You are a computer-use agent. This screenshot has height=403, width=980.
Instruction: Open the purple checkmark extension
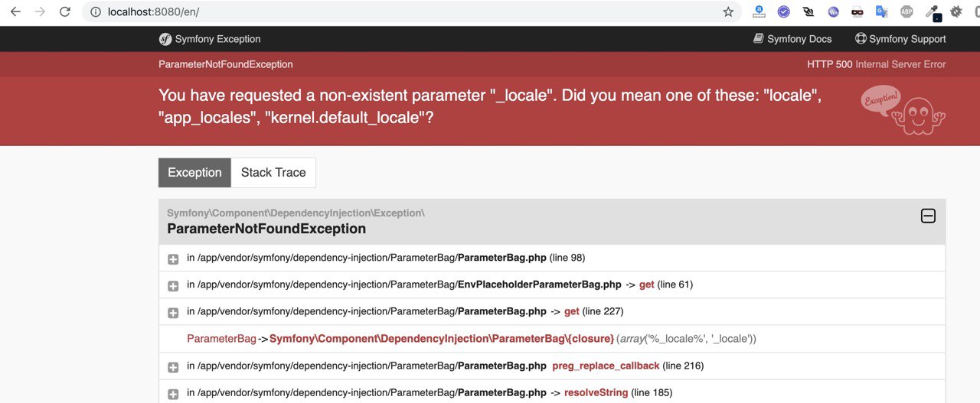tap(783, 12)
